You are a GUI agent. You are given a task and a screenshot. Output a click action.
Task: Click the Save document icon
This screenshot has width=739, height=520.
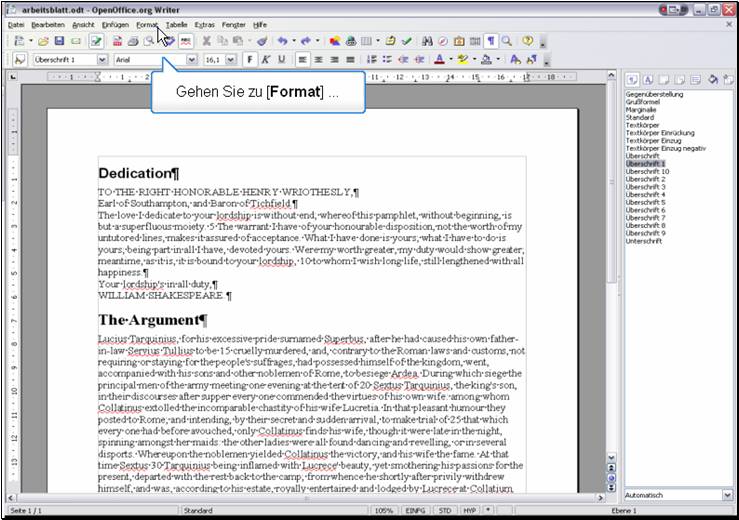(59, 41)
